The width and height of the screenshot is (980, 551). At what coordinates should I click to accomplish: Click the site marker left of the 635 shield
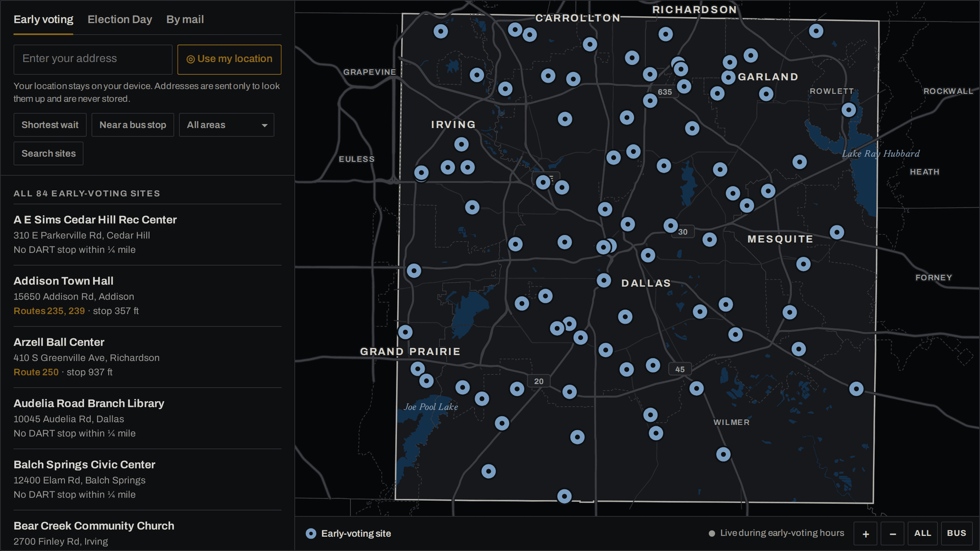[650, 100]
